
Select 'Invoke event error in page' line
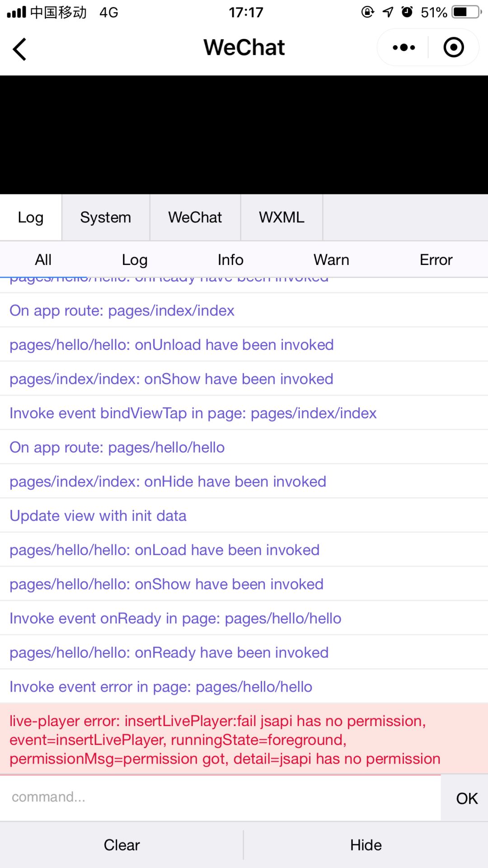click(x=244, y=687)
